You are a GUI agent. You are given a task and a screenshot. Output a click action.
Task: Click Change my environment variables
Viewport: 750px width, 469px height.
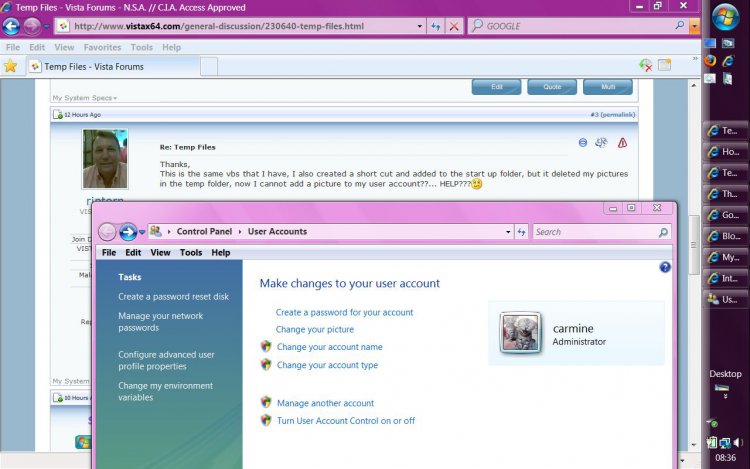pyautogui.click(x=165, y=392)
